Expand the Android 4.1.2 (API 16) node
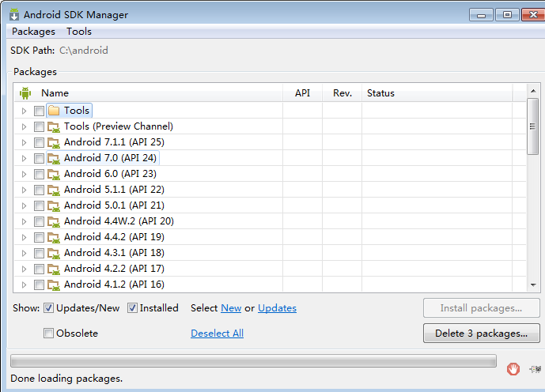 tap(24, 285)
